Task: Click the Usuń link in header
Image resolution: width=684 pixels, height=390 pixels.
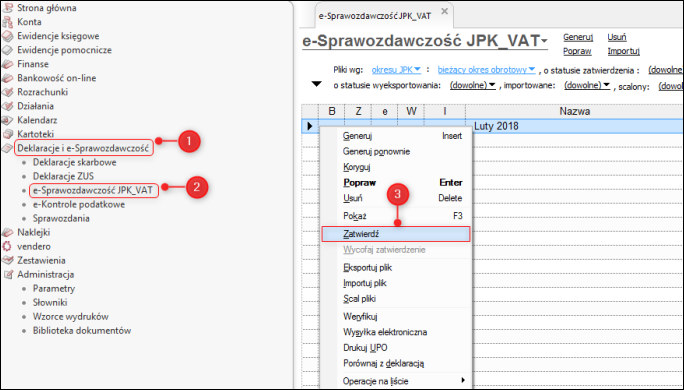Action: [x=617, y=37]
